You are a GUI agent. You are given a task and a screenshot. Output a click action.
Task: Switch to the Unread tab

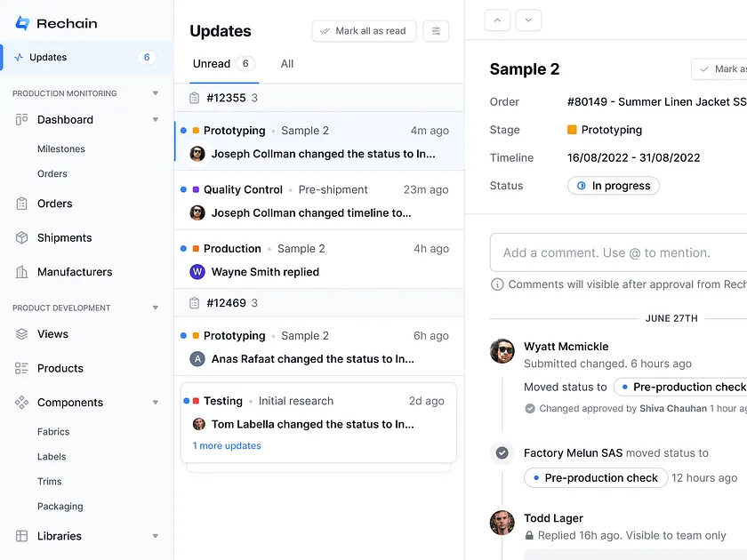click(213, 63)
